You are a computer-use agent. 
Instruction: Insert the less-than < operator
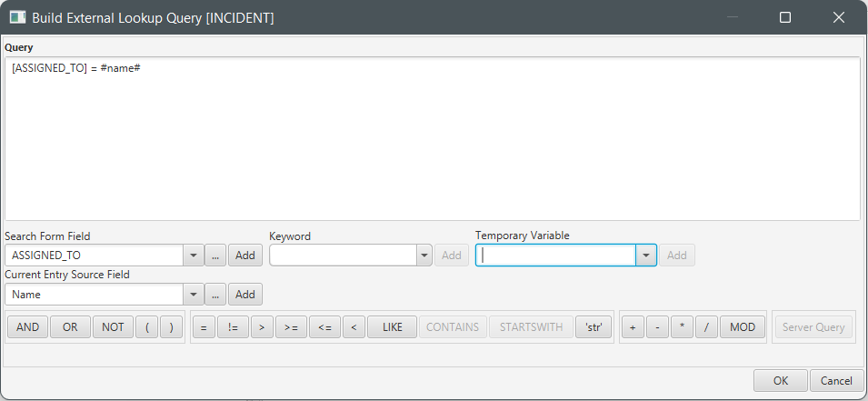[x=354, y=327]
